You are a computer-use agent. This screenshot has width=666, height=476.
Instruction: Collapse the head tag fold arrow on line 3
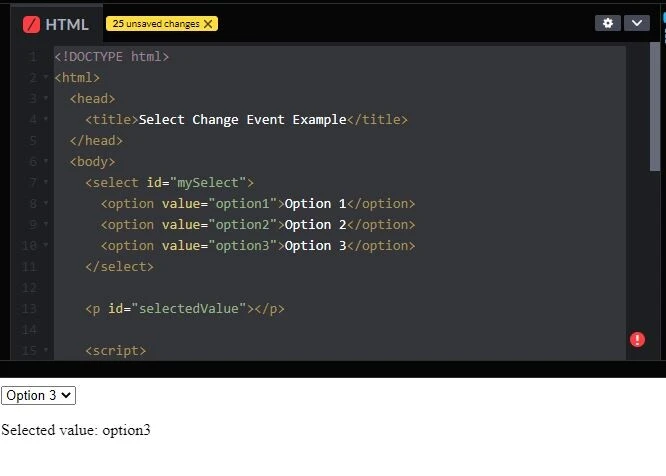click(46, 99)
